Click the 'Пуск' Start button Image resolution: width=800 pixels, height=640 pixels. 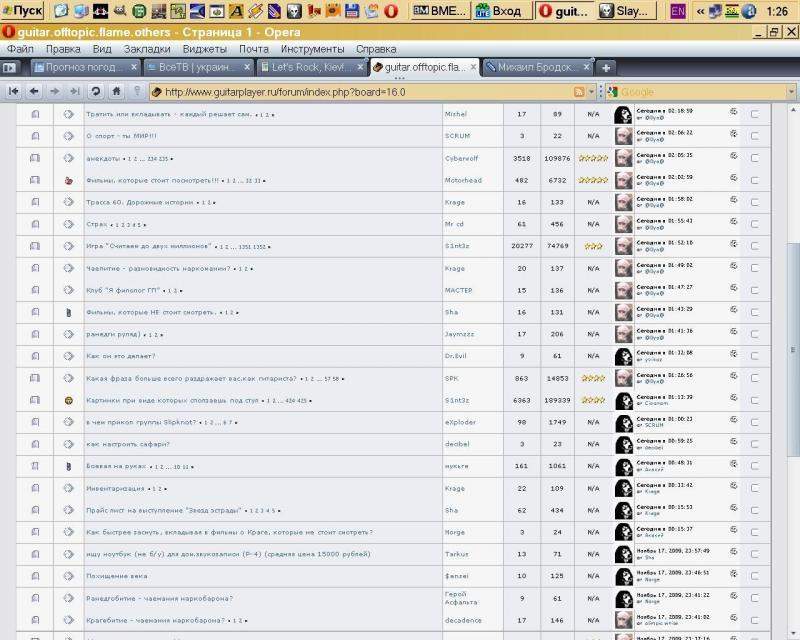click(23, 10)
